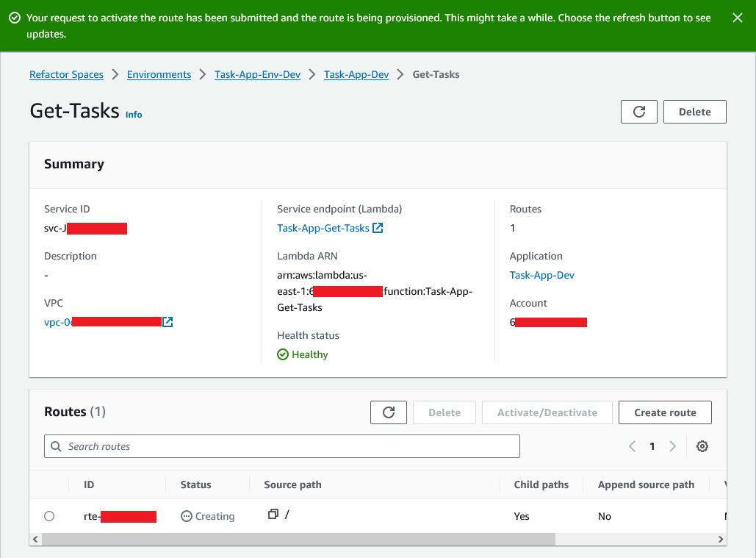Focus the Search routes input field
The width and height of the screenshot is (756, 558).
point(282,446)
